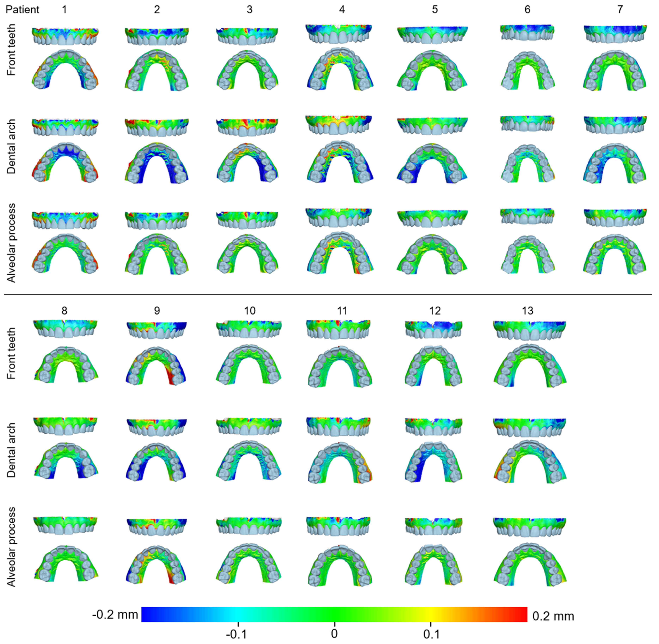
Task: Select Patient 5 dental arch frontal view
Action: pyautogui.click(x=432, y=126)
